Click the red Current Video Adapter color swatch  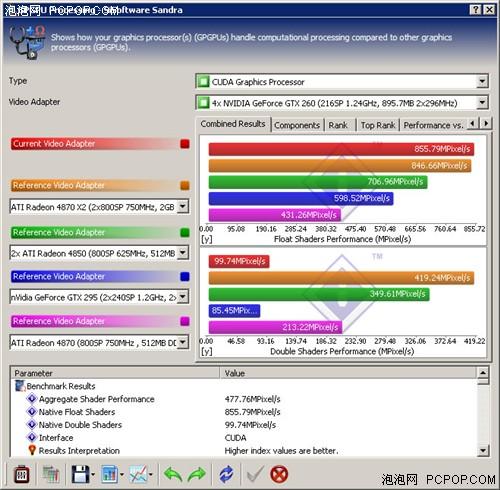click(185, 144)
